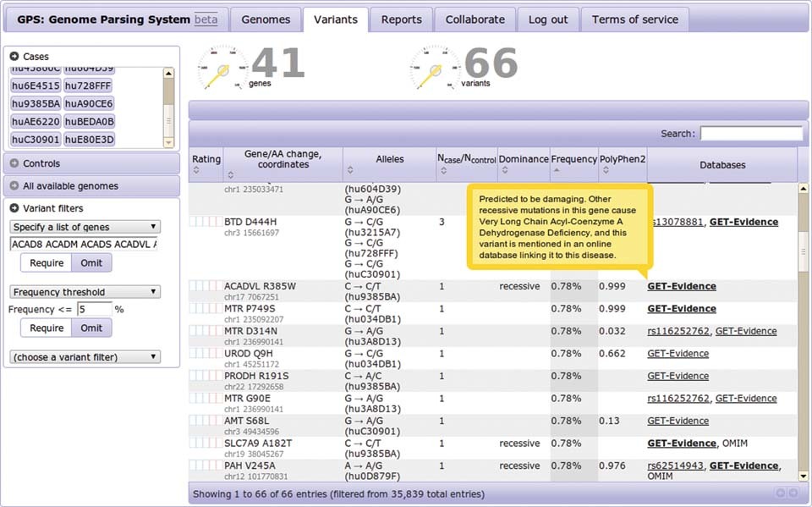Click cases list scroll up arrow
The height and width of the screenshot is (507, 812).
(168, 73)
